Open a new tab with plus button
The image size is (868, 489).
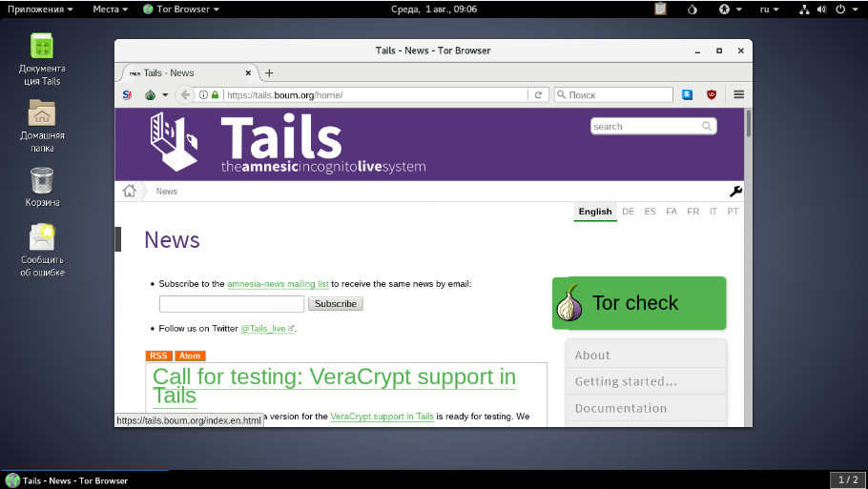tap(269, 73)
